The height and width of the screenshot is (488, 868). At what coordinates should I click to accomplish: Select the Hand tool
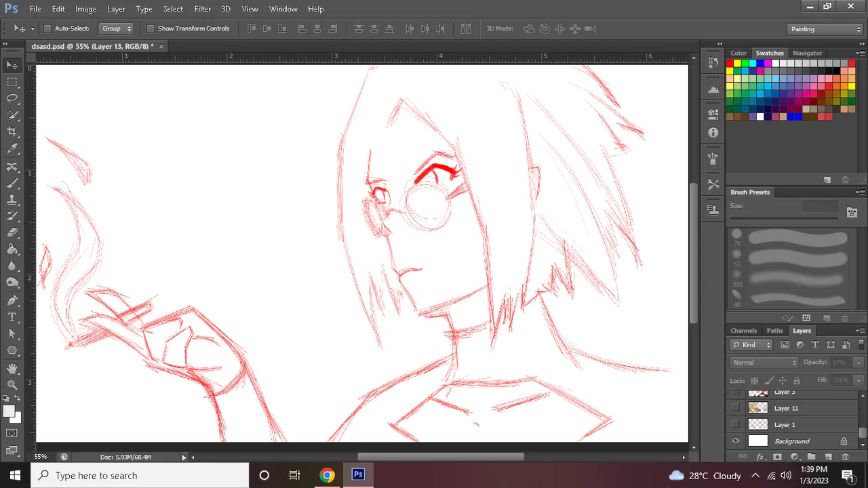(12, 369)
